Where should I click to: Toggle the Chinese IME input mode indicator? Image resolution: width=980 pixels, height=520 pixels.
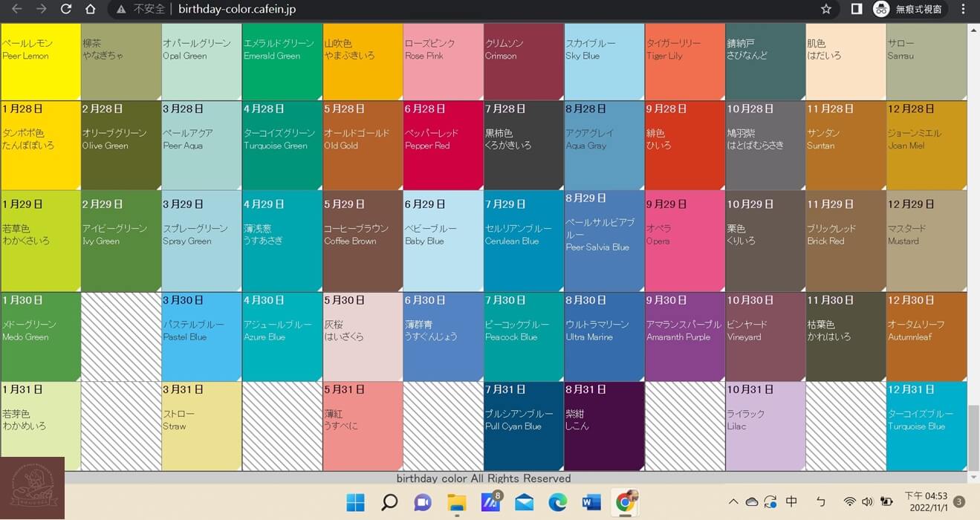[791, 502]
